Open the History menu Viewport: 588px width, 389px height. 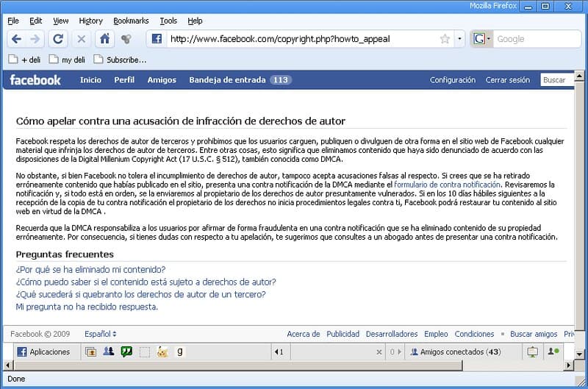(90, 21)
